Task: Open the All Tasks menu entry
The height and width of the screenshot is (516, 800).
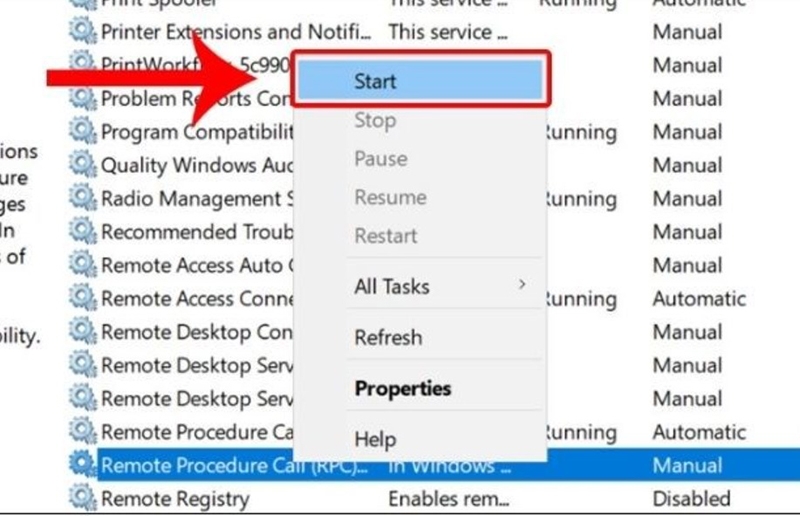Action: [x=392, y=286]
